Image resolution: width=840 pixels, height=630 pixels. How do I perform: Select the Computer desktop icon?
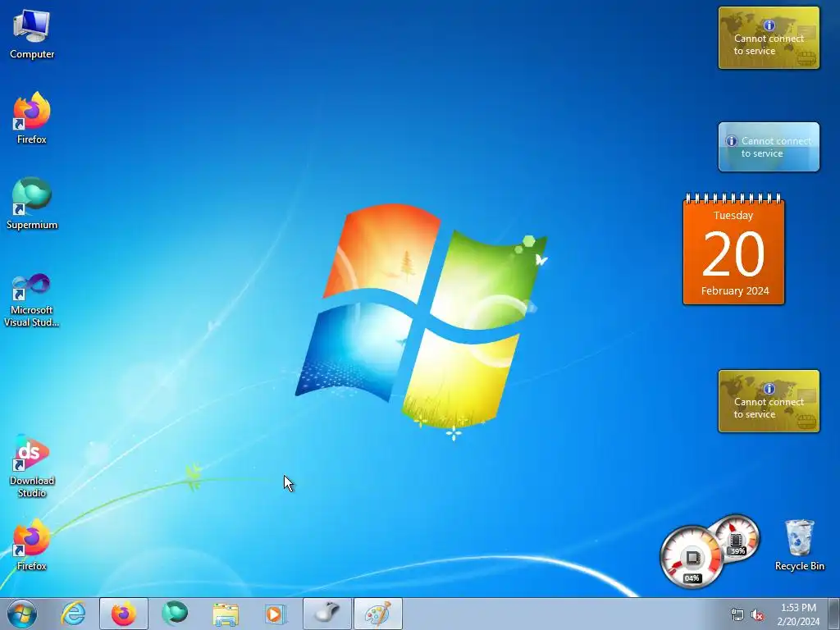[x=32, y=34]
